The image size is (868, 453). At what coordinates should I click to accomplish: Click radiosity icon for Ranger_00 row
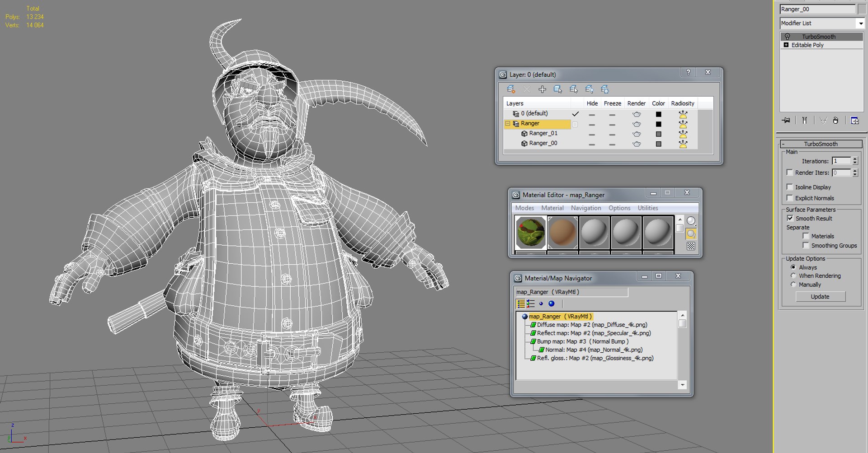pyautogui.click(x=683, y=144)
